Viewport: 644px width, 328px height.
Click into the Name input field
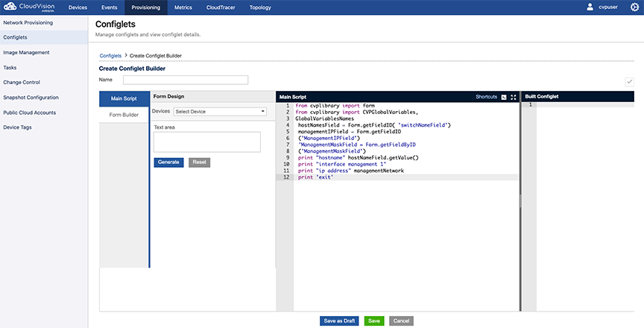(x=186, y=80)
